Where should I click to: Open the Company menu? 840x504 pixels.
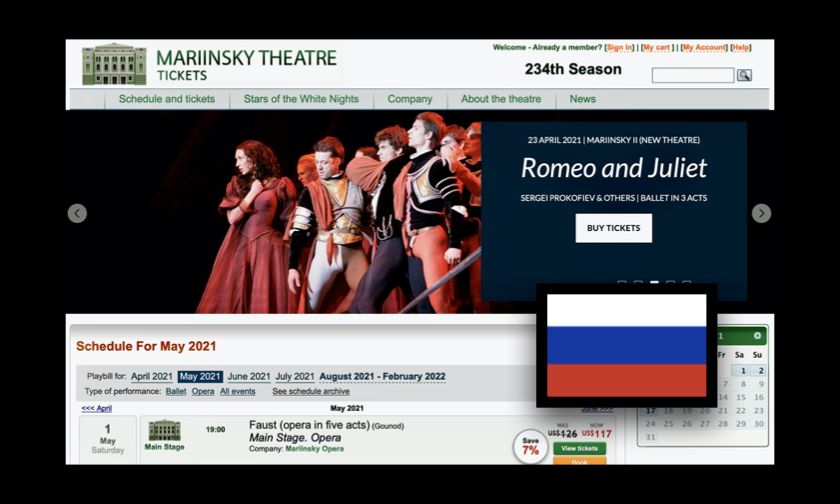coord(410,99)
